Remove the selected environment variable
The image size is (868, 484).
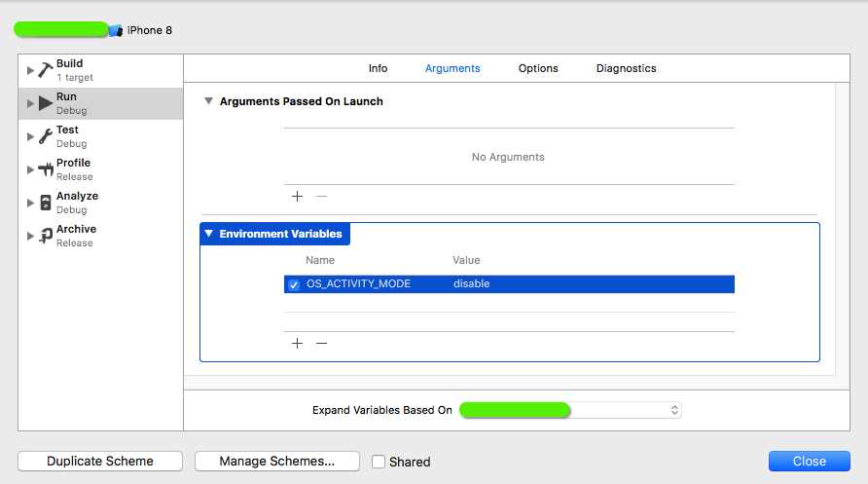(x=321, y=344)
